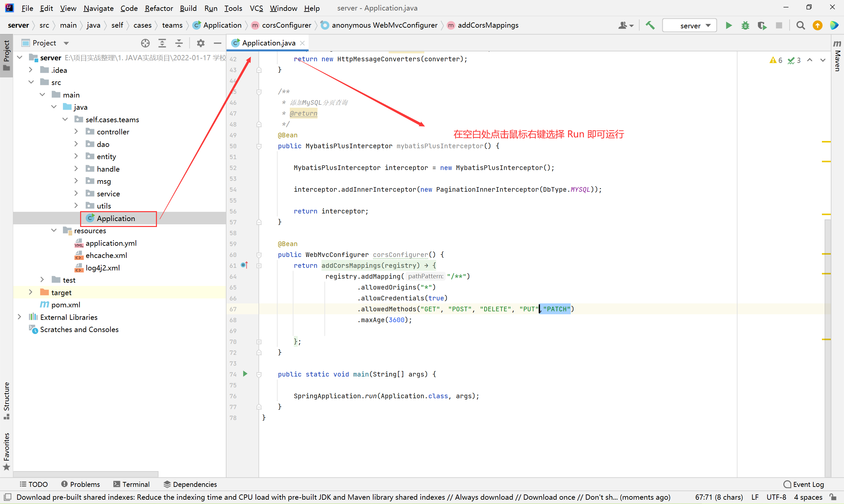The height and width of the screenshot is (504, 844).
Task: Click the Build project hammer icon
Action: tap(650, 25)
